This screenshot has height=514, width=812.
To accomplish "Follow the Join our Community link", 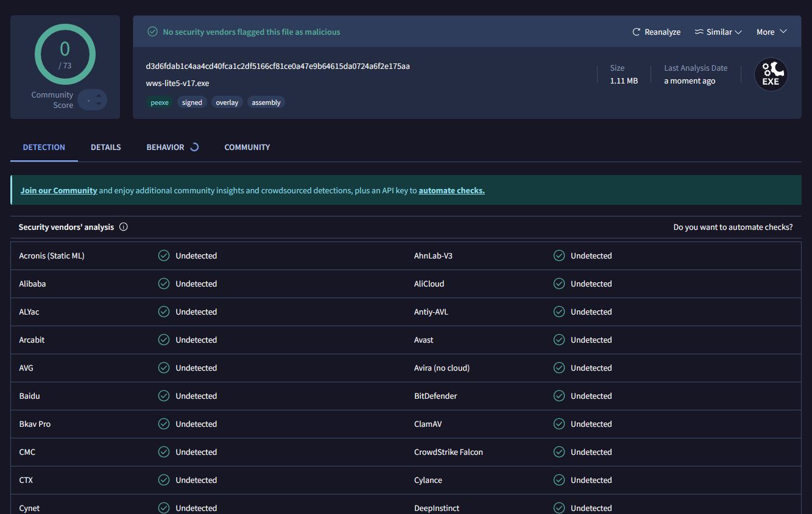I will pos(59,190).
